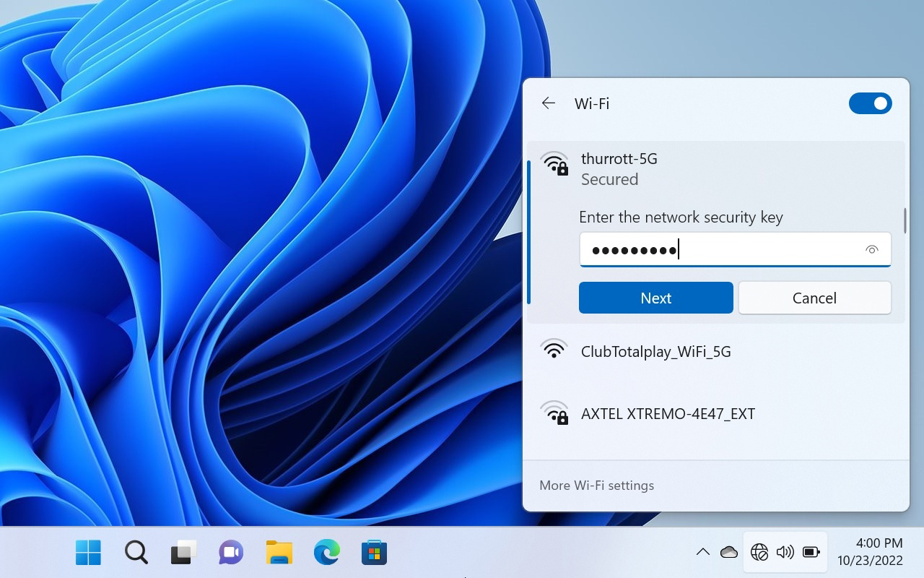Open taskbar Search
Screen dimensions: 924x578
(136, 553)
